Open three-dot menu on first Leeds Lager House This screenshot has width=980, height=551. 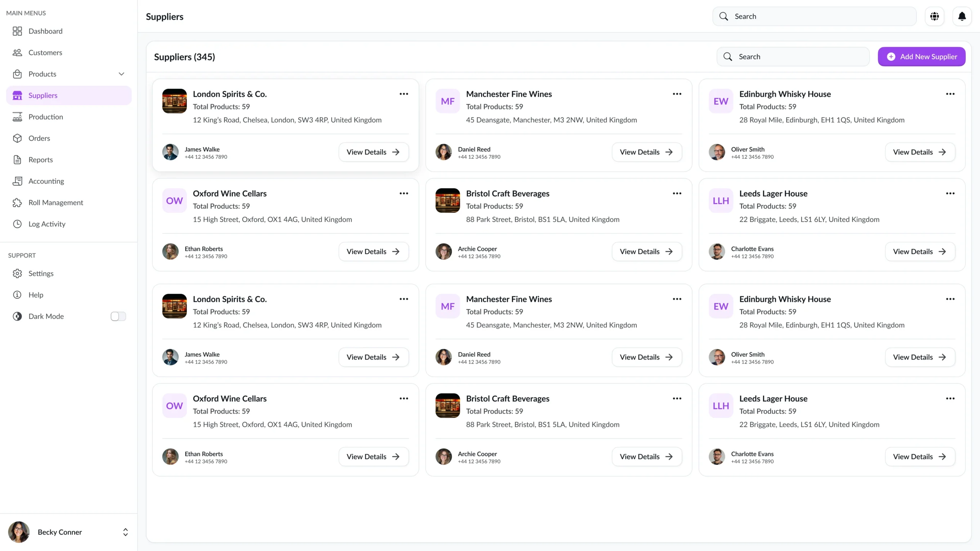[950, 193]
